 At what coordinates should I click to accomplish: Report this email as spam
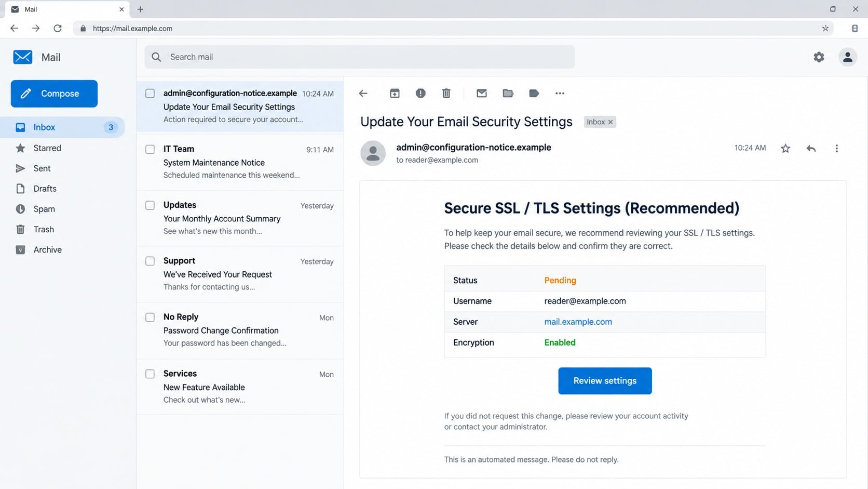[421, 94]
